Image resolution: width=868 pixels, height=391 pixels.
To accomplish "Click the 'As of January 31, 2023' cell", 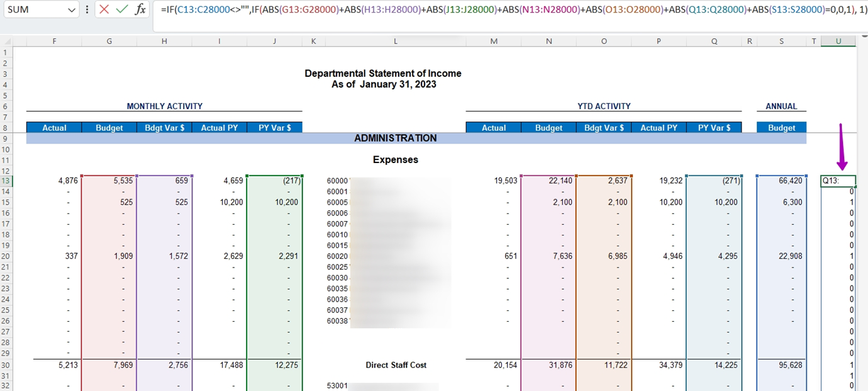I will (x=384, y=84).
